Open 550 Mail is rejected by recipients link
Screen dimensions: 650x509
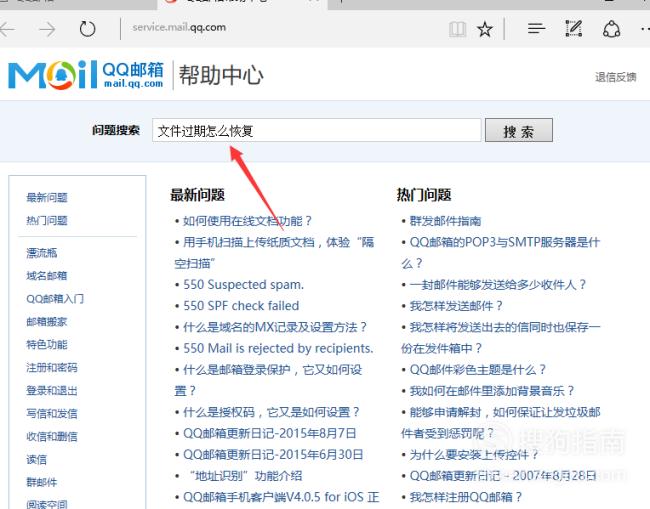[x=278, y=348]
